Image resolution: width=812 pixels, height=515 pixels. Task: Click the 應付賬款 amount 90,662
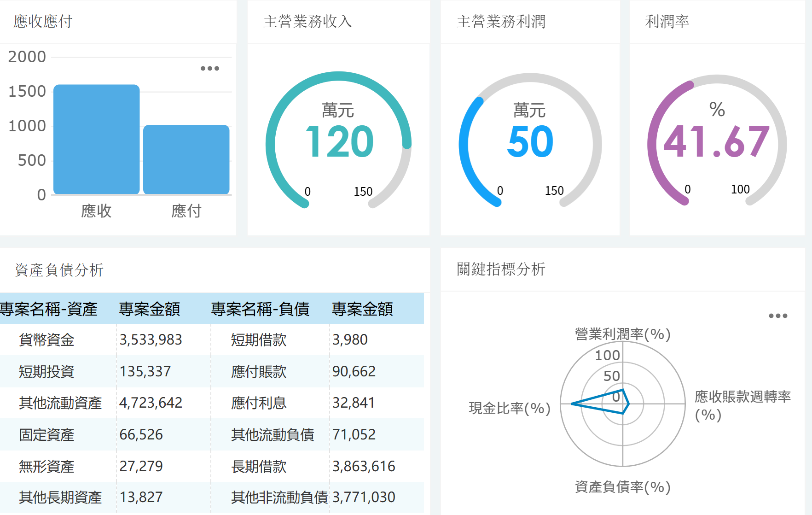[x=354, y=371]
